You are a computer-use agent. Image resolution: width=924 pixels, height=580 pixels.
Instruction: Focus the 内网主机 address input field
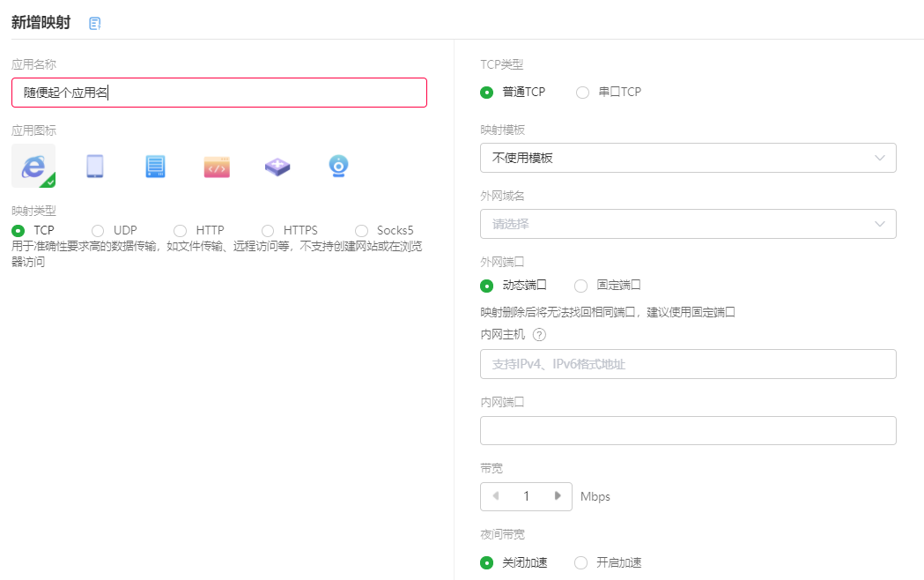tap(688, 364)
